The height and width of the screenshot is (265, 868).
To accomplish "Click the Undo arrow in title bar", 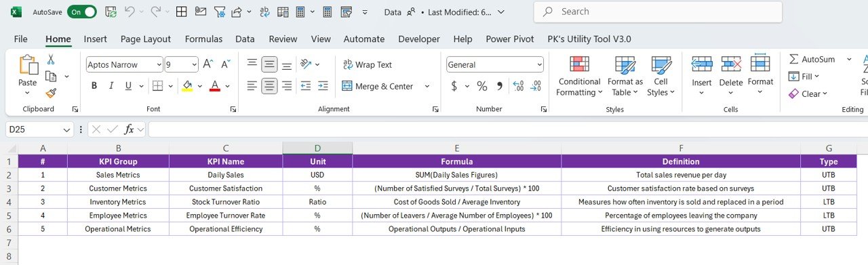I will 129,12.
